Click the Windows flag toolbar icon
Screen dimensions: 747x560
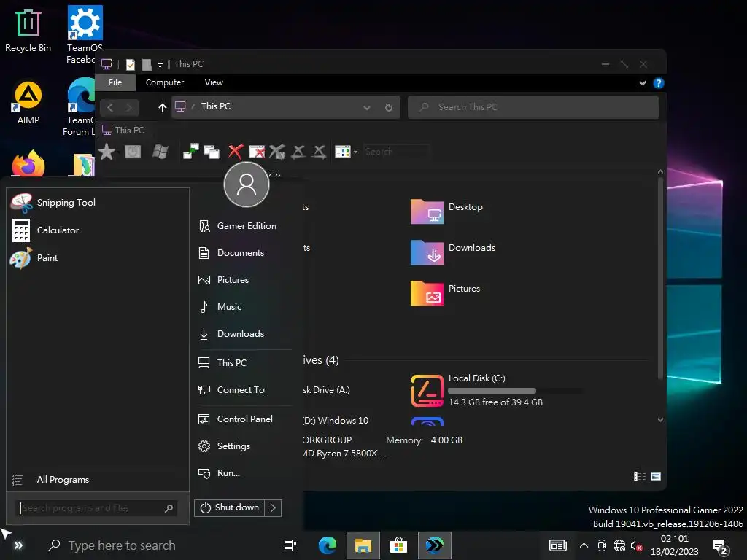tap(160, 152)
